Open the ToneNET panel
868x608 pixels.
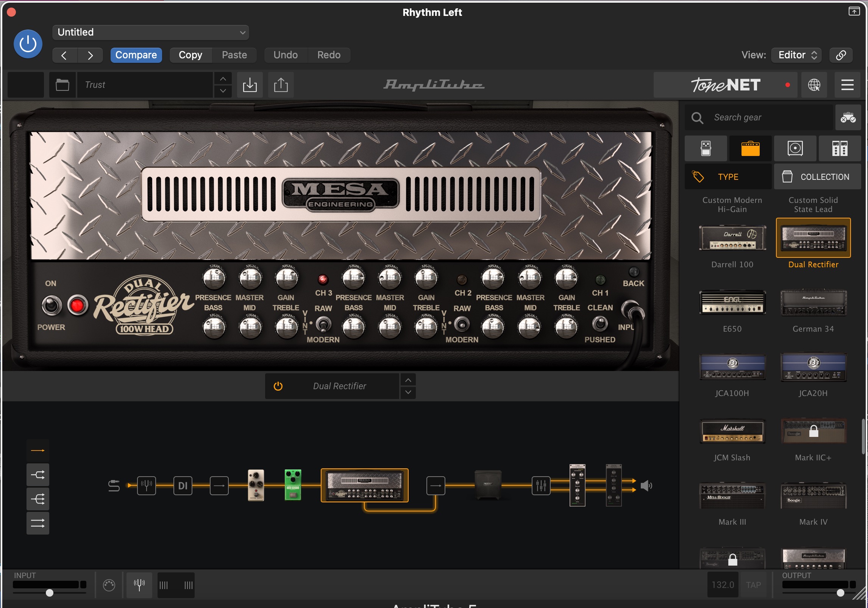coord(725,85)
